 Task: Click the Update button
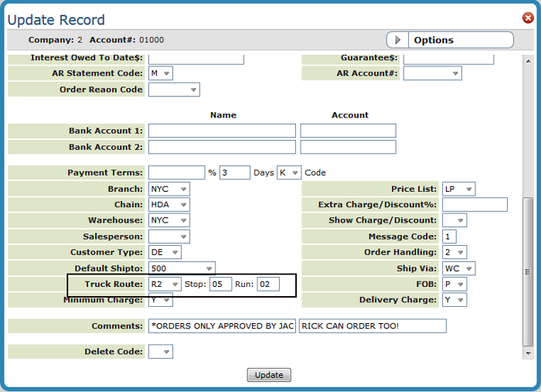click(x=269, y=375)
